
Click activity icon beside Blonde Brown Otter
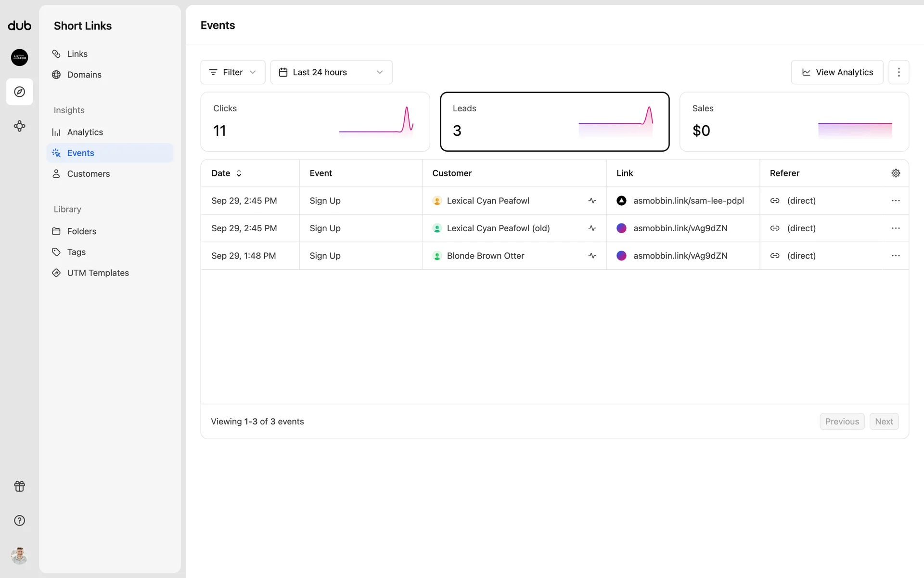point(592,256)
